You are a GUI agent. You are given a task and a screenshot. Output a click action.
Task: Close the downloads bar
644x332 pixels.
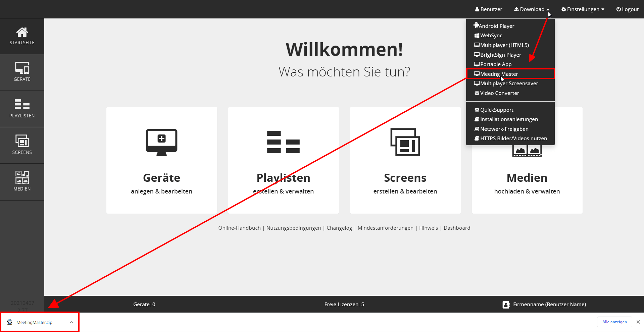(638, 322)
